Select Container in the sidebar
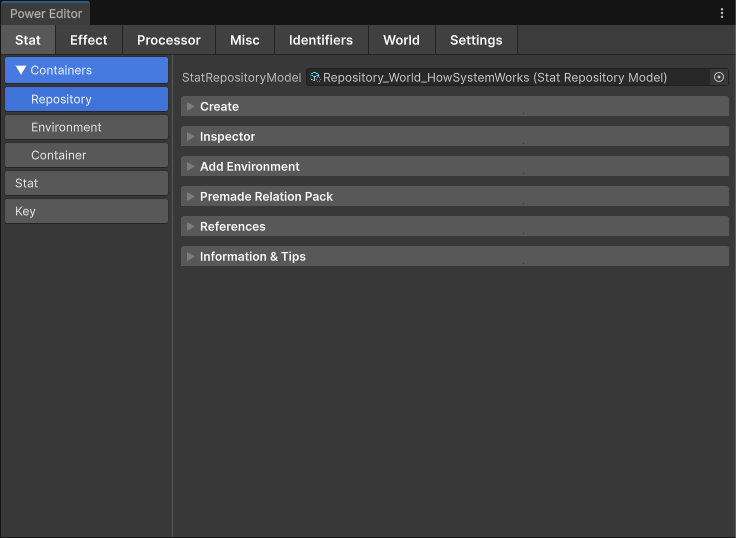The width and height of the screenshot is (736, 538). point(86,155)
